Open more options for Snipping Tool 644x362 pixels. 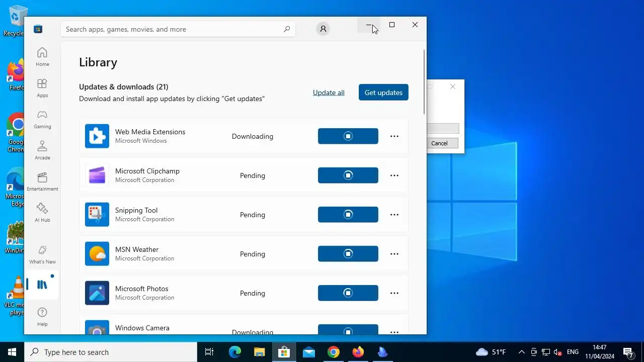[x=394, y=215]
